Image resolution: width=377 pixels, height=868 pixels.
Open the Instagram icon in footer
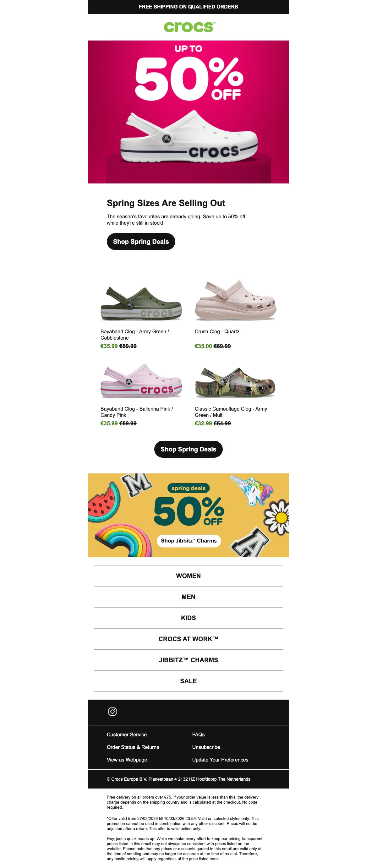(x=112, y=711)
